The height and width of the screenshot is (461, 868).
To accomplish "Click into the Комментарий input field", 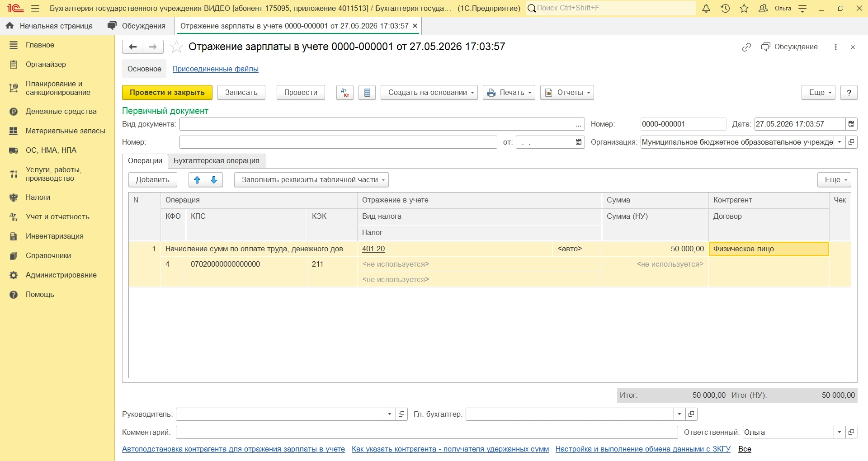I will [x=427, y=433].
